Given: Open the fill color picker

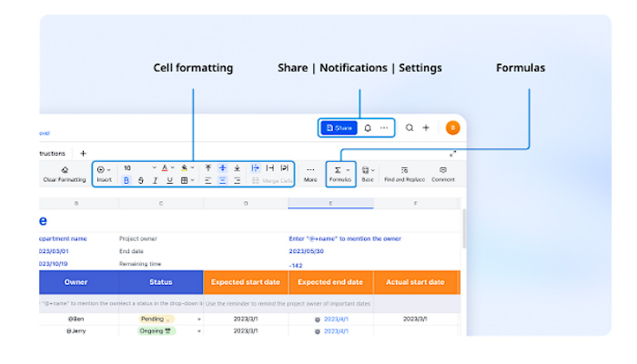Looking at the screenshot, I should (188, 168).
